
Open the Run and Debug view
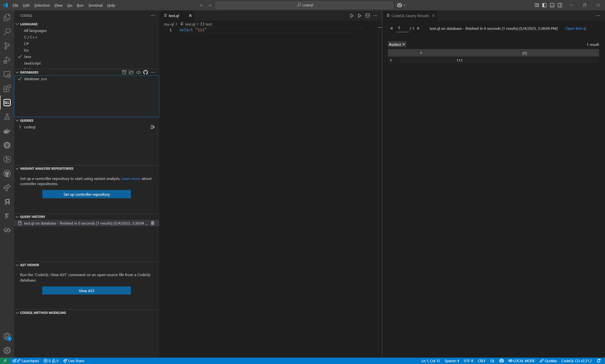(7, 60)
